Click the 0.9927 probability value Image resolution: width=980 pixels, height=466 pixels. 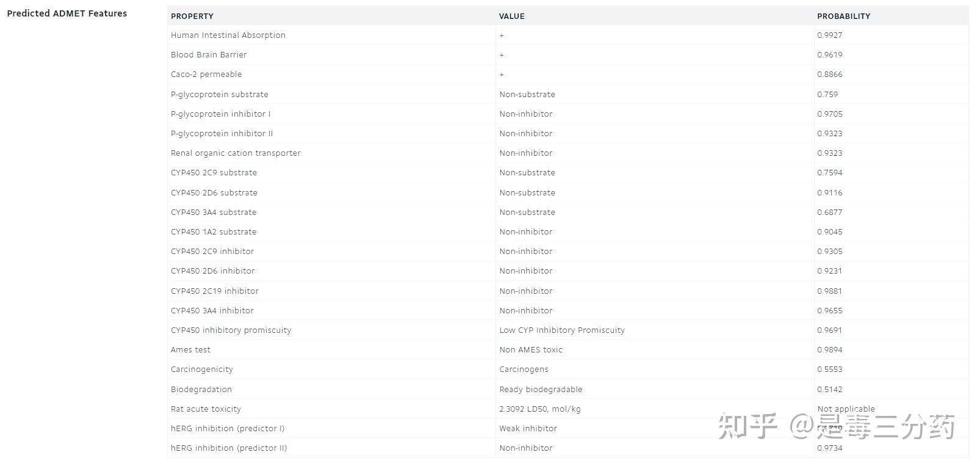click(x=829, y=35)
